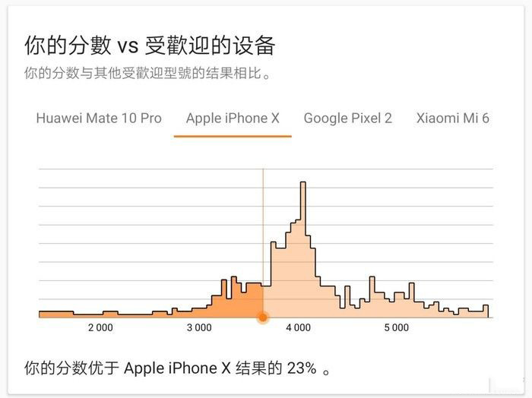
Task: Click the histogram bar at far right end
Action: coord(486,311)
